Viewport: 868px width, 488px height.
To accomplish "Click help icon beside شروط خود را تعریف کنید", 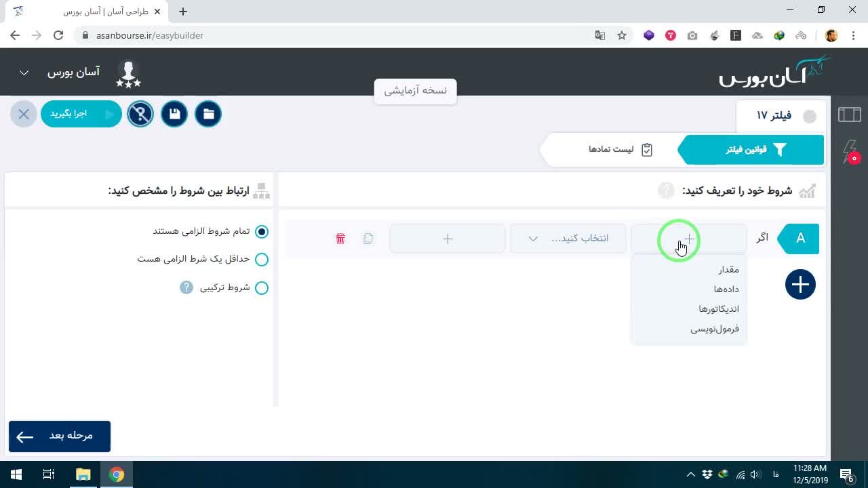I will click(666, 190).
